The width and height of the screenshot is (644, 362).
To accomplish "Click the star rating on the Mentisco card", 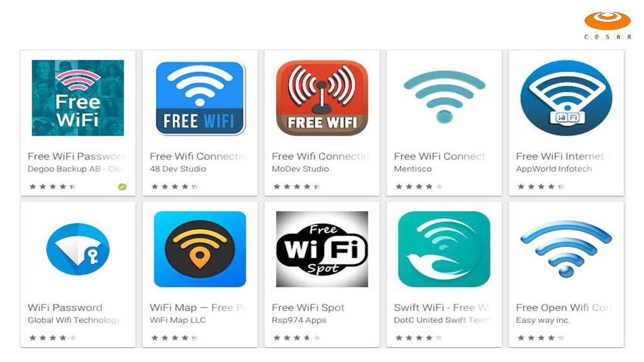I will [419, 187].
